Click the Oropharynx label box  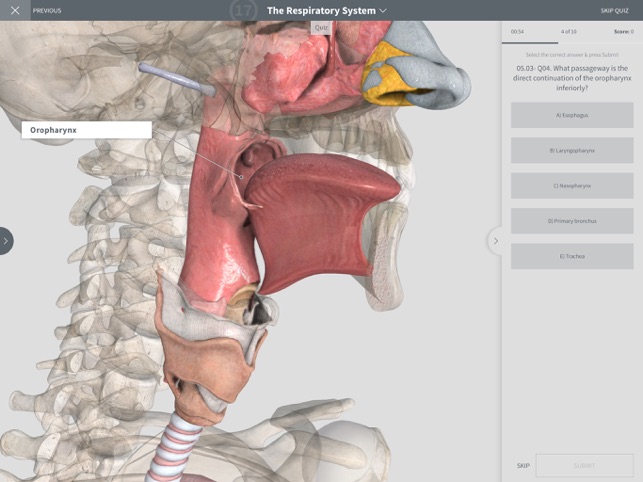(87, 130)
